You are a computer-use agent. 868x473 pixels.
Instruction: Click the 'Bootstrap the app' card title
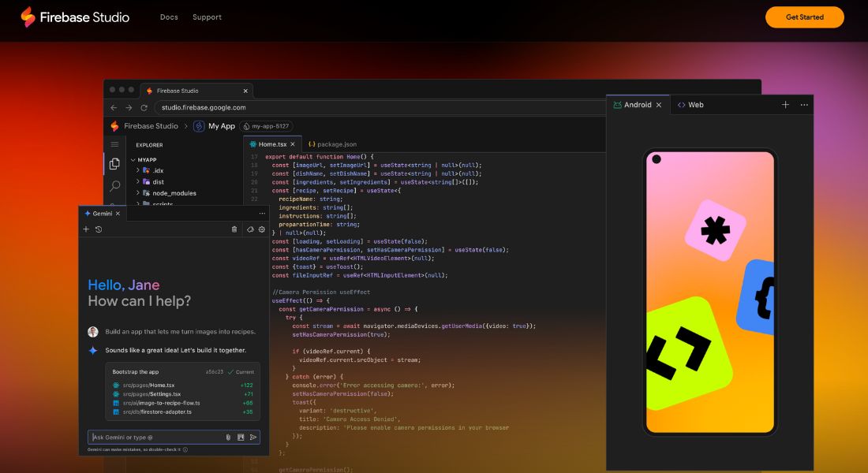(136, 372)
